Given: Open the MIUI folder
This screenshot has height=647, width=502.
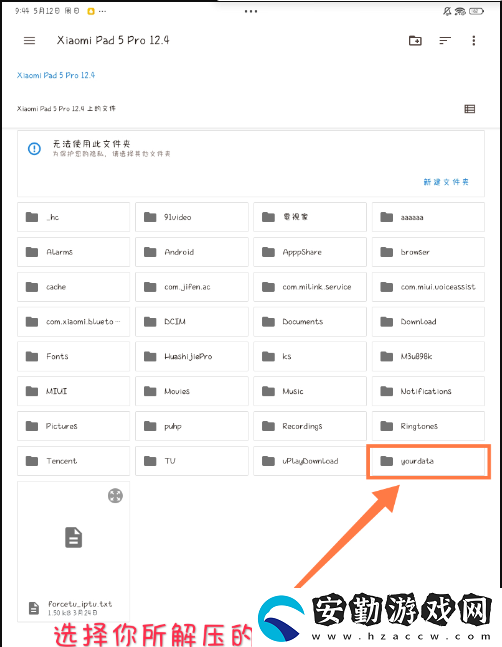Looking at the screenshot, I should (73, 391).
